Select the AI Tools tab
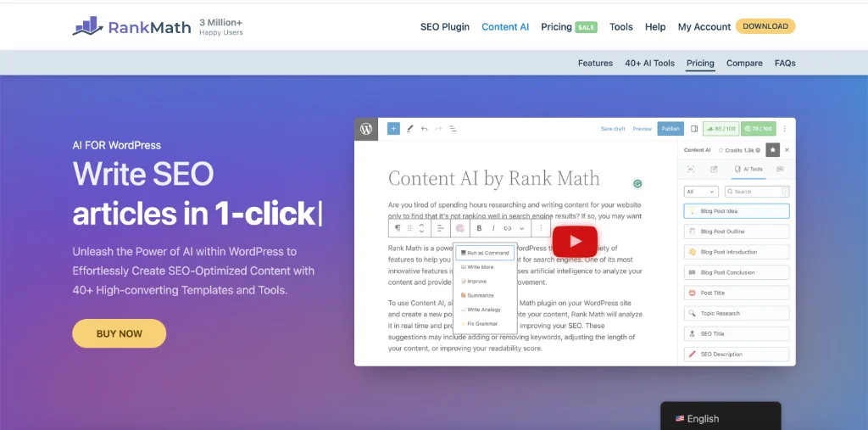Viewport: 868px width, 430px height. click(748, 169)
